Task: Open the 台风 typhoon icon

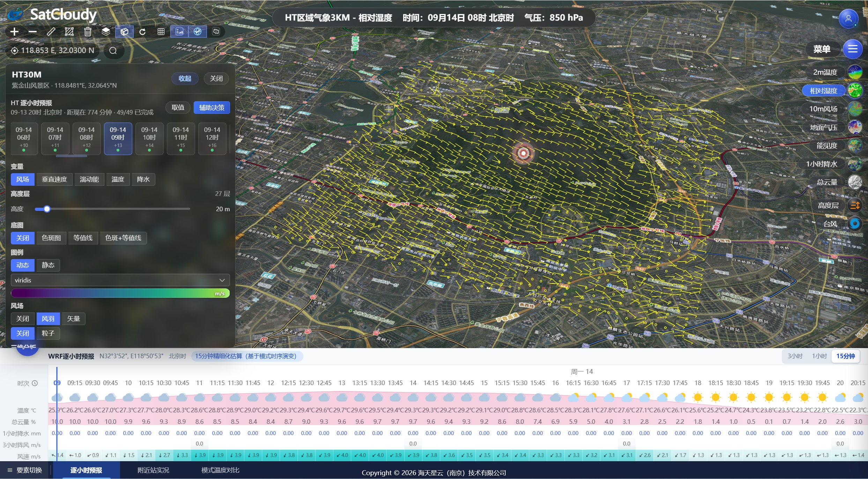Action: [x=855, y=223]
